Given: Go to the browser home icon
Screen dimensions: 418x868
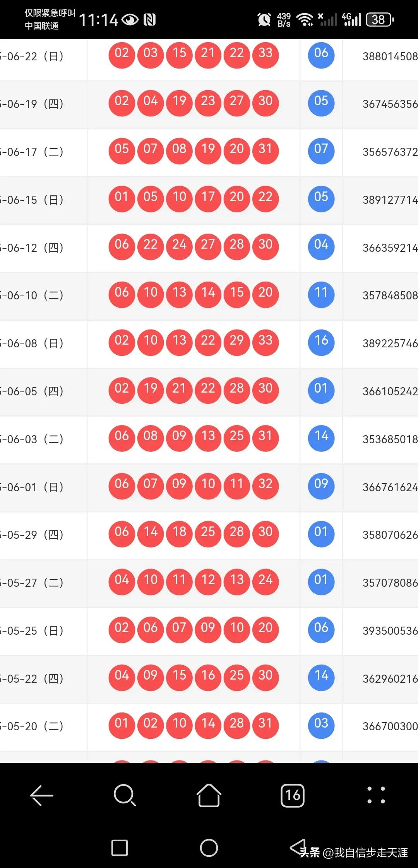Looking at the screenshot, I should (x=209, y=795).
